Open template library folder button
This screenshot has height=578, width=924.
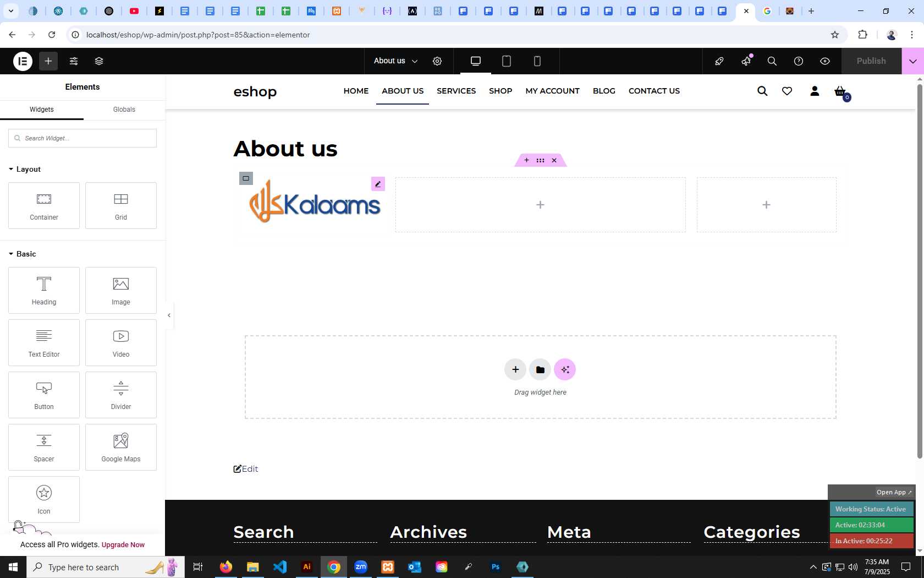click(540, 369)
